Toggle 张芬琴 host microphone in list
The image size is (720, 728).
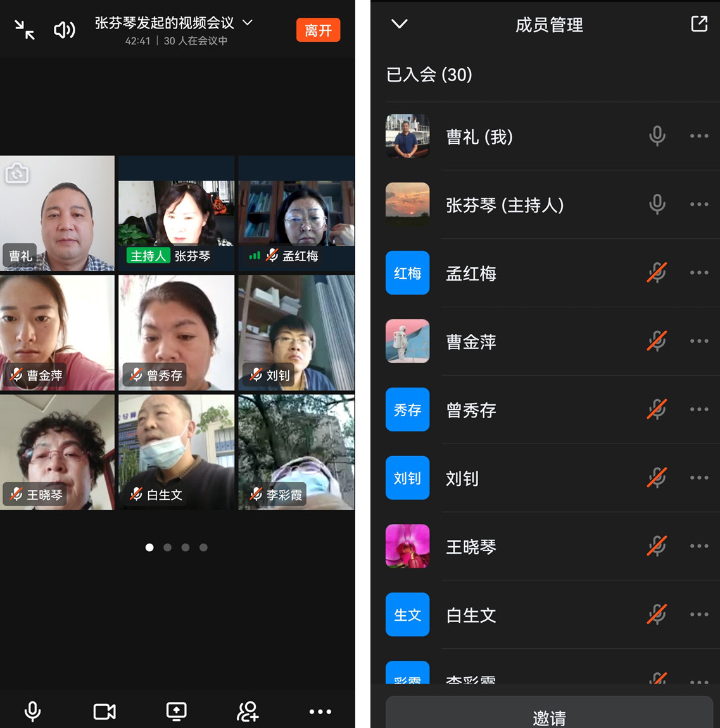click(657, 205)
